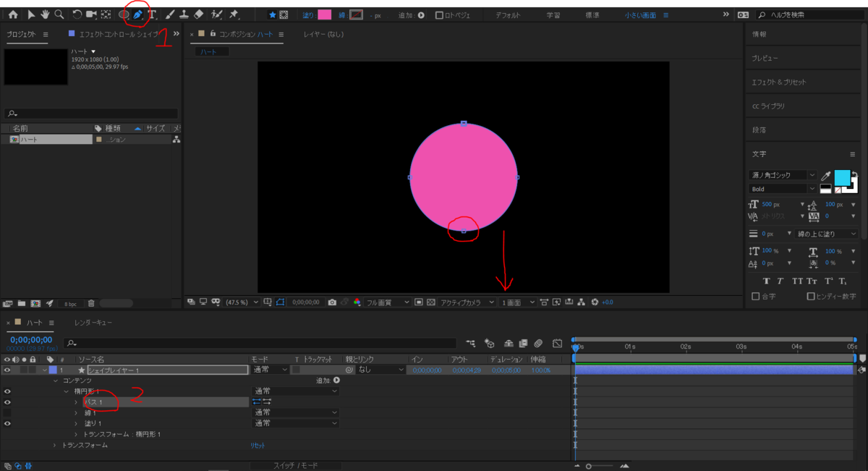The width and height of the screenshot is (868, 471).
Task: Click the eyedropper in 文字 panel
Action: pyautogui.click(x=825, y=176)
